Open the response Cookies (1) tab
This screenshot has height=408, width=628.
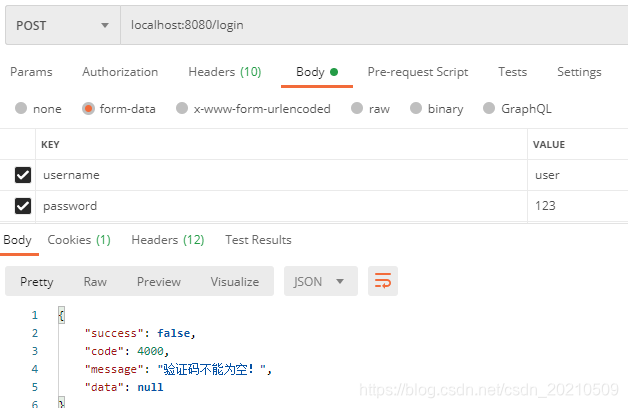(x=79, y=240)
